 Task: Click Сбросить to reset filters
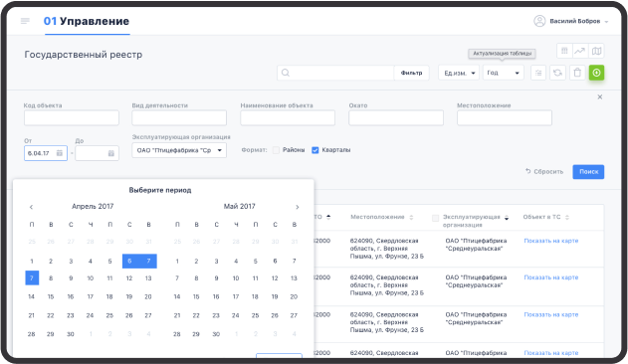pos(544,171)
